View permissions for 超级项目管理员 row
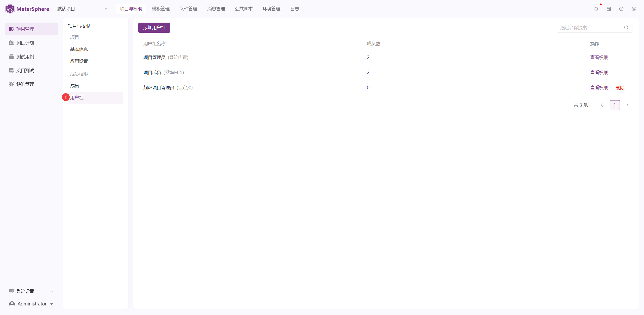The width and height of the screenshot is (644, 315). 599,88
